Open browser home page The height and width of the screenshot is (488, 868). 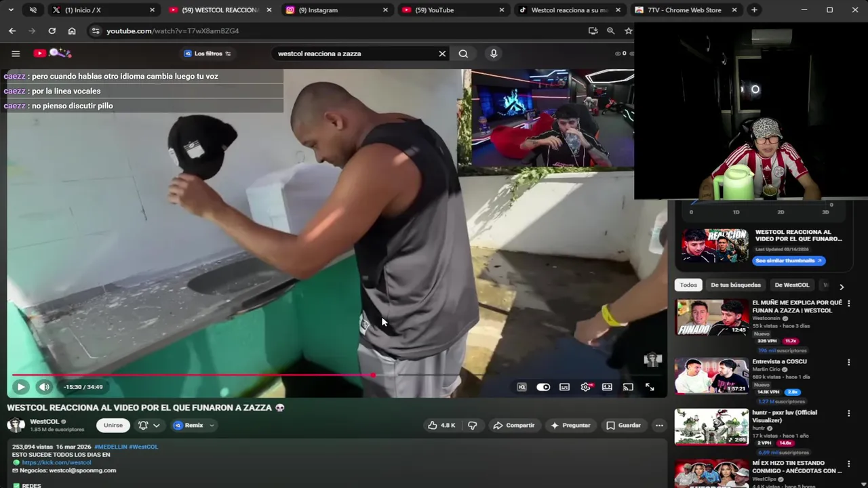[72, 30]
